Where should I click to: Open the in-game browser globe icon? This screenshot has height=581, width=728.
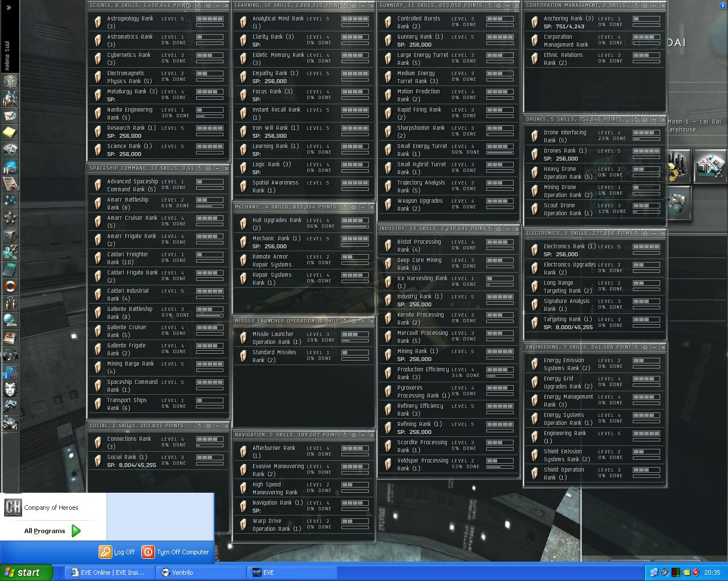click(10, 321)
